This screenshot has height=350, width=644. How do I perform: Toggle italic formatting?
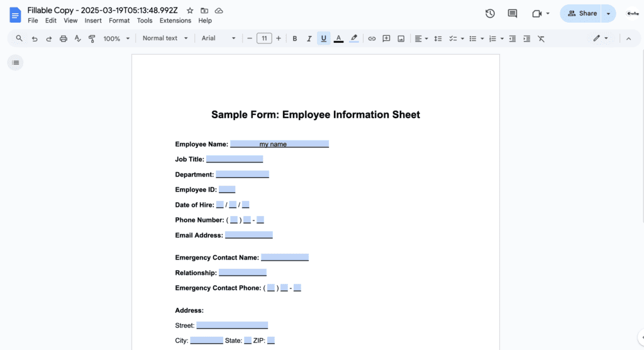(x=309, y=38)
